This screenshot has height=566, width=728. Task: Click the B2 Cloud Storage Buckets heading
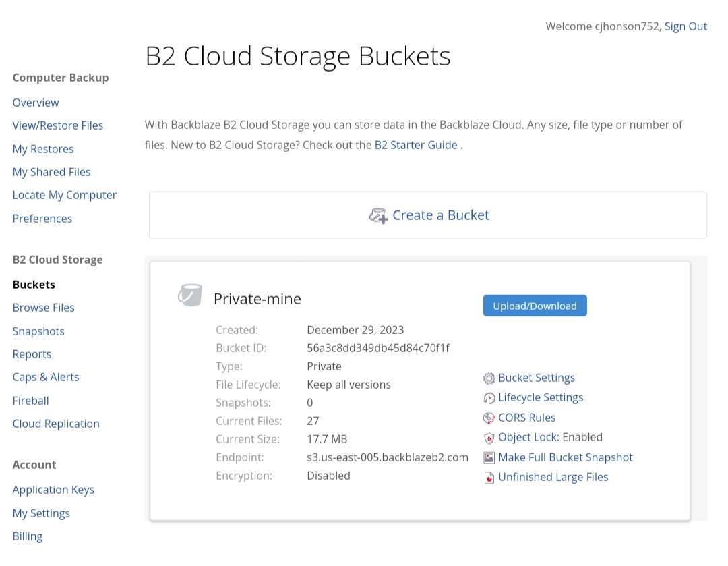click(298, 56)
